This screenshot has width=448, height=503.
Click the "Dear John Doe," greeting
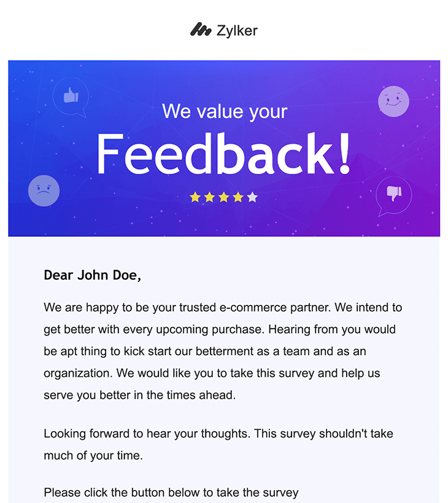[93, 275]
